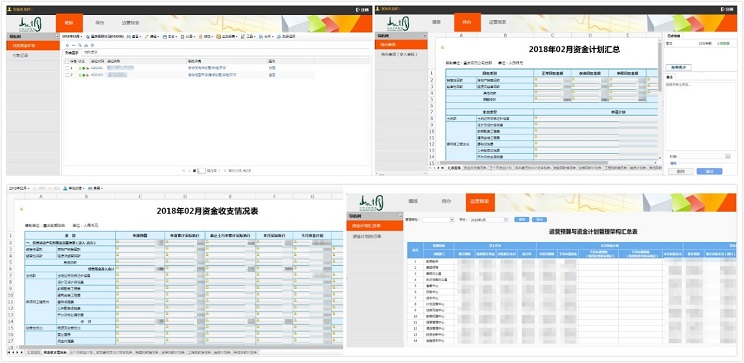Open the unit combo box left of the month field

click(x=438, y=220)
